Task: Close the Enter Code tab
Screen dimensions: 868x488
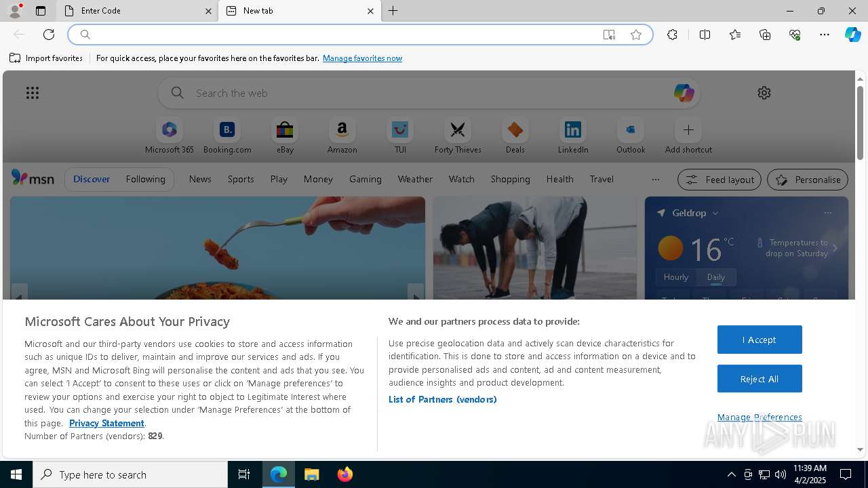Action: pos(208,11)
